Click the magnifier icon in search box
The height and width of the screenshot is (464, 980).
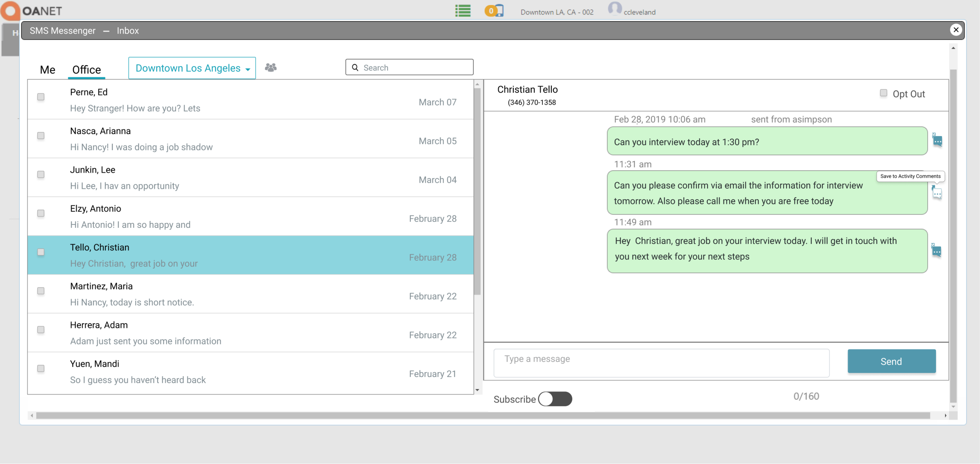tap(355, 67)
